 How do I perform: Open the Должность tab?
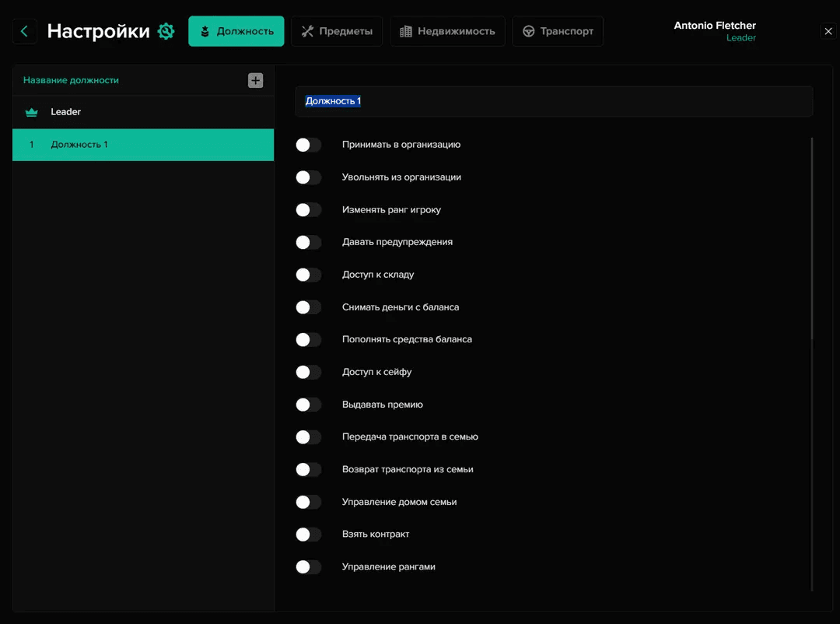point(236,31)
